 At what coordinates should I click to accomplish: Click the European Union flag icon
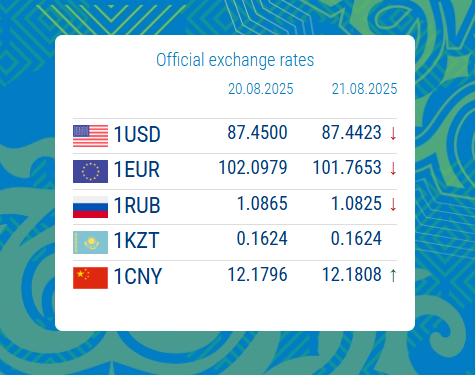point(90,171)
